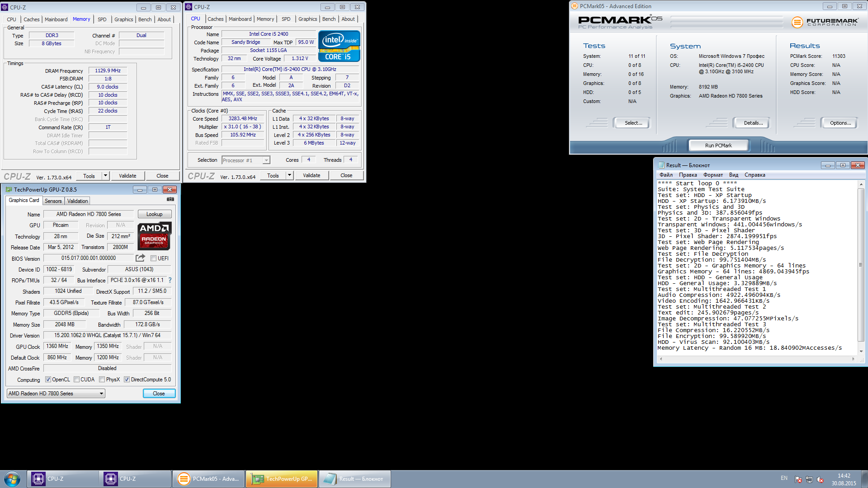
Task: Open Processor #1 selection dropdown
Action: pos(246,160)
